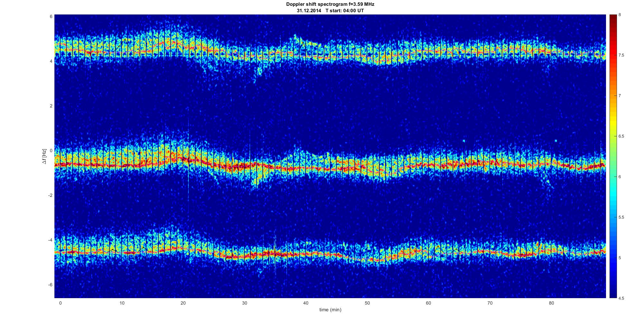Click x-axis tick label 40
Viewport: 644px width, 320px height.
[x=306, y=303]
